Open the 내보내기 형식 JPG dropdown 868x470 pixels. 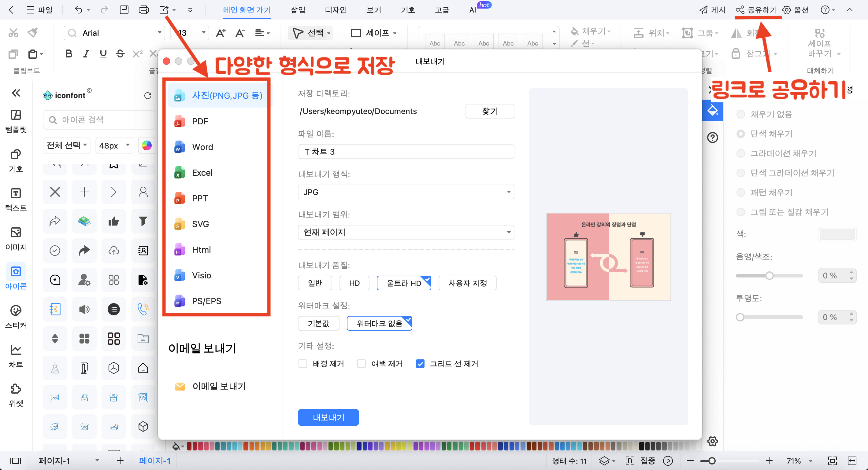(x=406, y=192)
